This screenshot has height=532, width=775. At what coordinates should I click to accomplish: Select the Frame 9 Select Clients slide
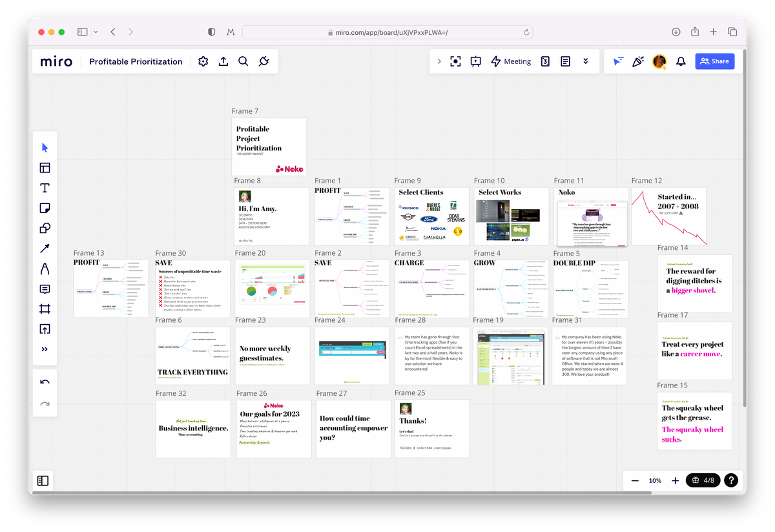[432, 216]
